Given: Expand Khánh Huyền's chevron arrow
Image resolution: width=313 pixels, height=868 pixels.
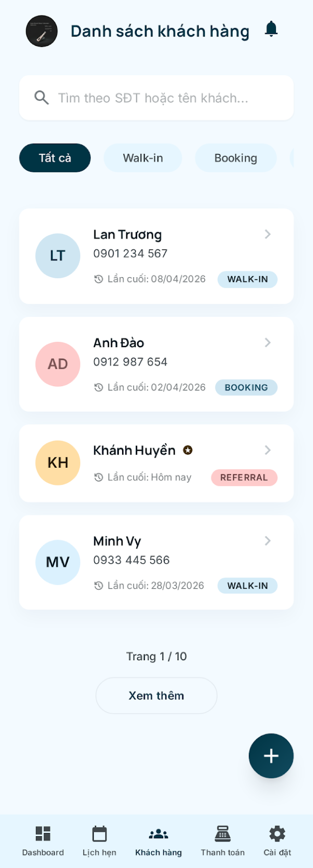Looking at the screenshot, I should click(268, 450).
